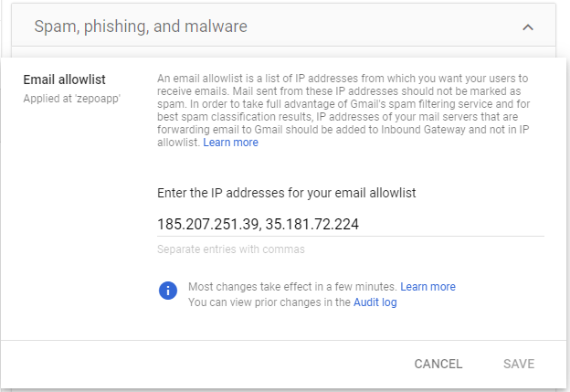570x392 pixels.
Task: Open the Audit log link
Action: 375,302
